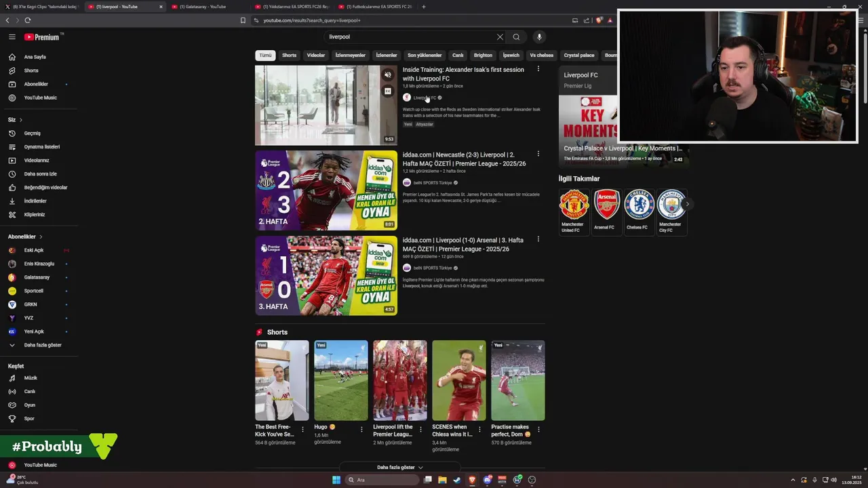This screenshot has height=488, width=868.
Task: Open Inside Training: Alexander Isak video title
Action: [x=463, y=74]
